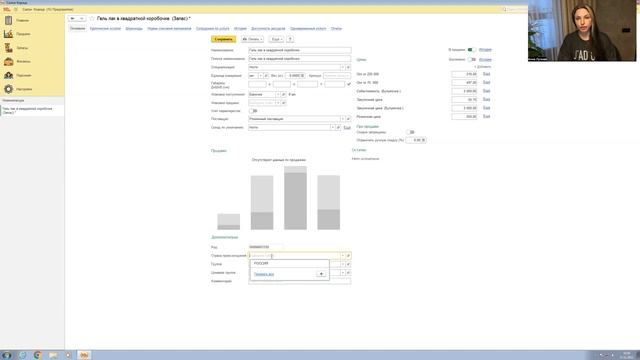This screenshot has height=360, width=640.
Task: Toggle the 'В продаже' switch
Action: point(471,49)
